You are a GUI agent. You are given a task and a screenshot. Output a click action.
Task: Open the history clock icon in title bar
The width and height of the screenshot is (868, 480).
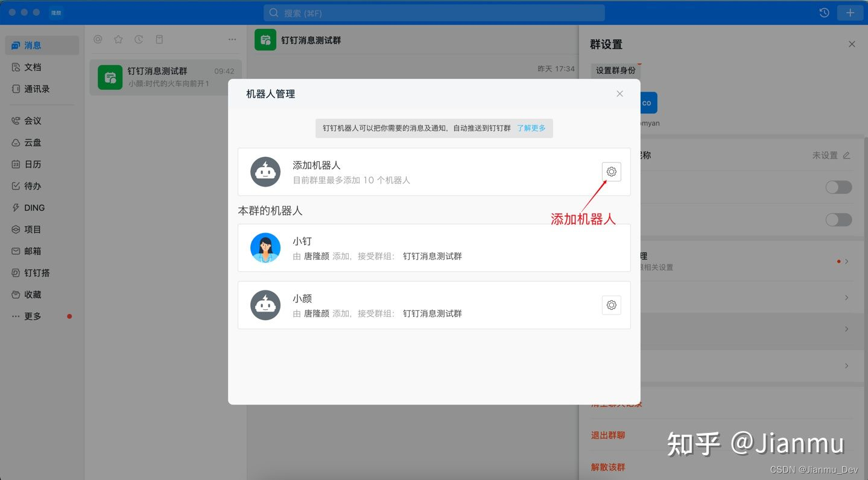pyautogui.click(x=824, y=13)
